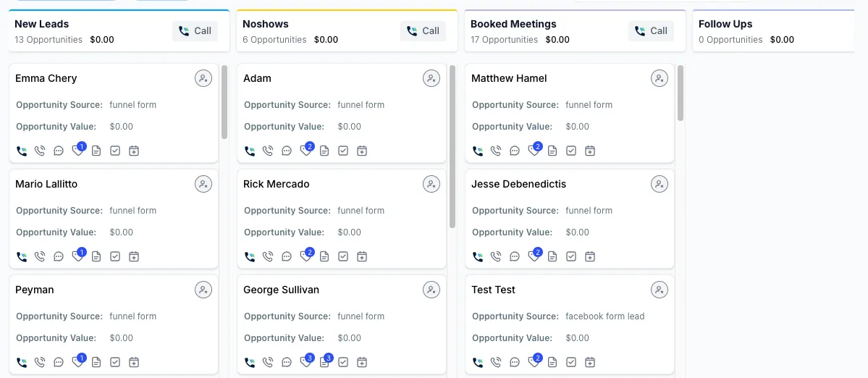
Task: Click Emma Chery's power dialer phone icon
Action: 21,151
